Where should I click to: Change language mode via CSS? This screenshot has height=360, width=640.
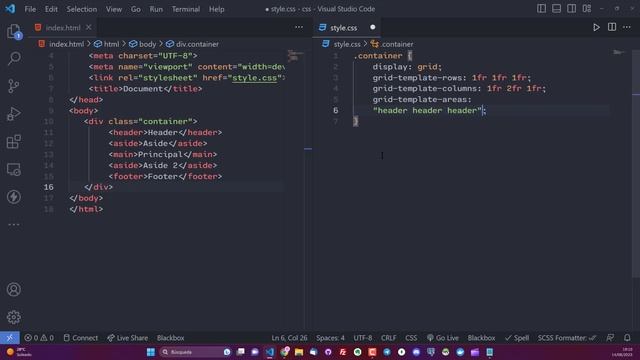[x=411, y=338]
